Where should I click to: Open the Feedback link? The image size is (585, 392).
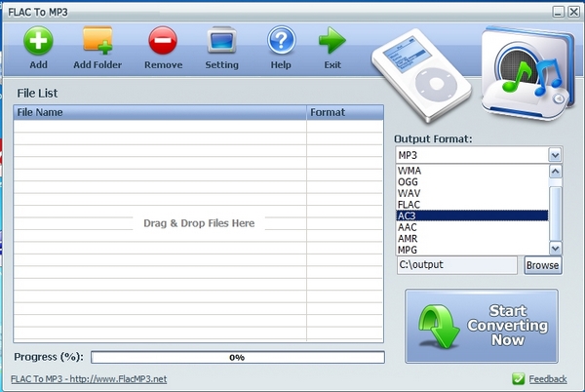pos(547,379)
